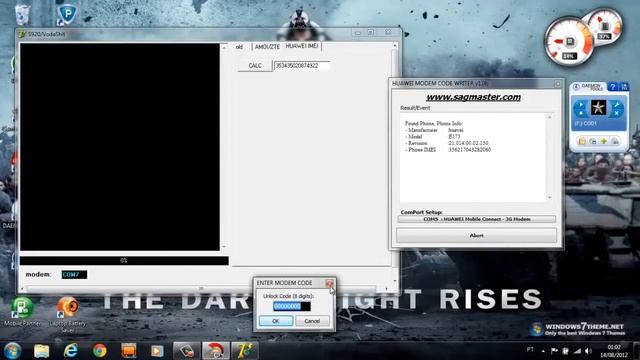
Task: Click the taskbar clock showing 01:02
Action: 613,351
